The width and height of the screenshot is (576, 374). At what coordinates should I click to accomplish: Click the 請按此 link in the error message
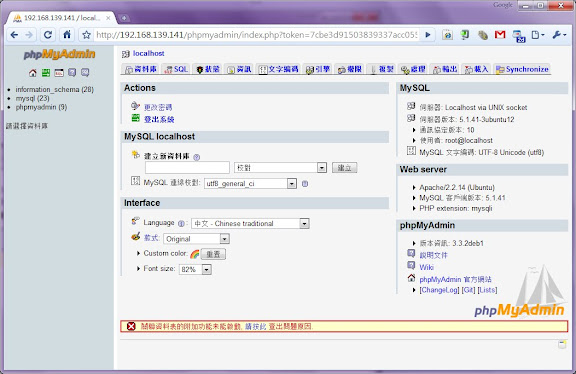[255, 326]
